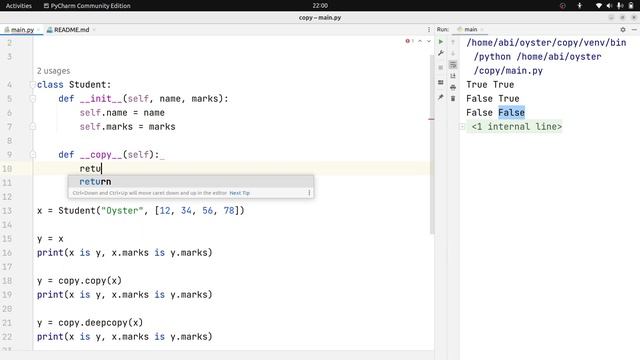The height and width of the screenshot is (360, 640).
Task: Place caret in copy.deepcopy(x) line
Action: point(90,322)
